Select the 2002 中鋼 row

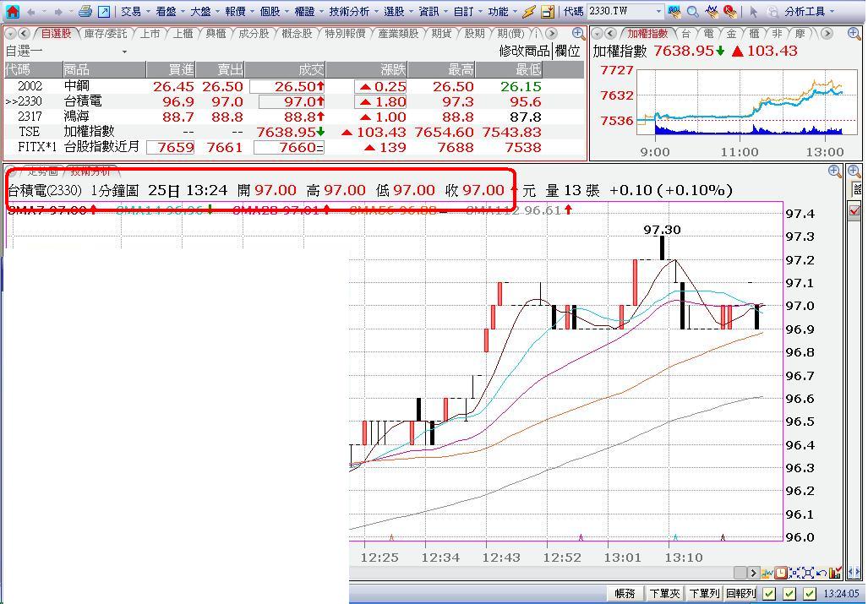pos(294,86)
